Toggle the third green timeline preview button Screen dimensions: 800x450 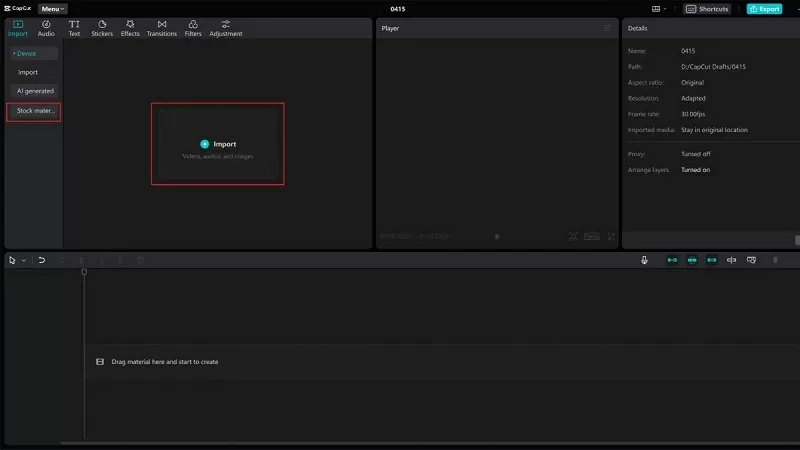coord(712,260)
